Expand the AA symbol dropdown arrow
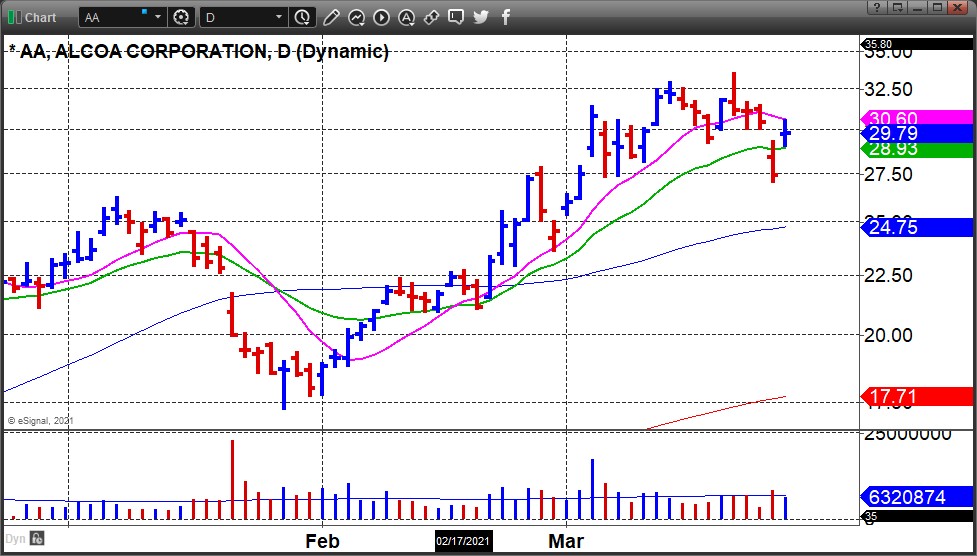Image resolution: width=977 pixels, height=556 pixels. point(158,17)
